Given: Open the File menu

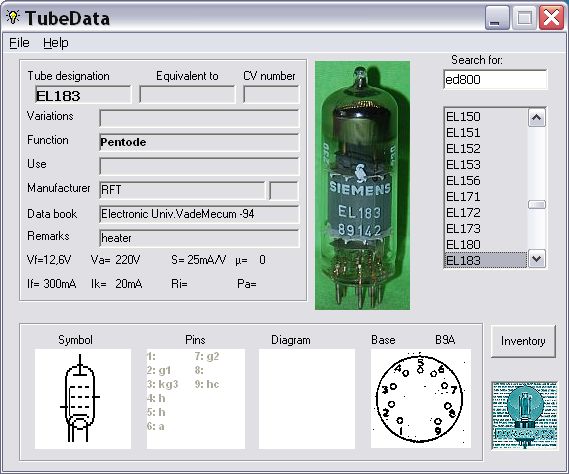Looking at the screenshot, I should click(x=19, y=43).
